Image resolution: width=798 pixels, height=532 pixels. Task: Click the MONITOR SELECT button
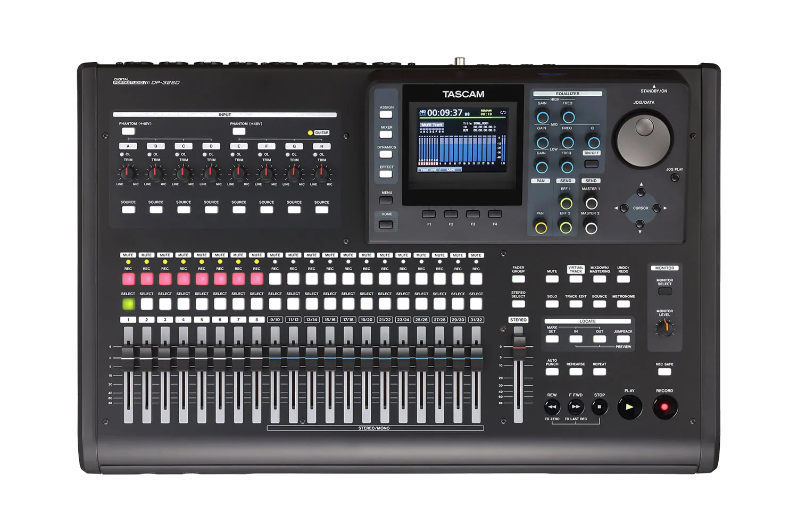pos(664,292)
